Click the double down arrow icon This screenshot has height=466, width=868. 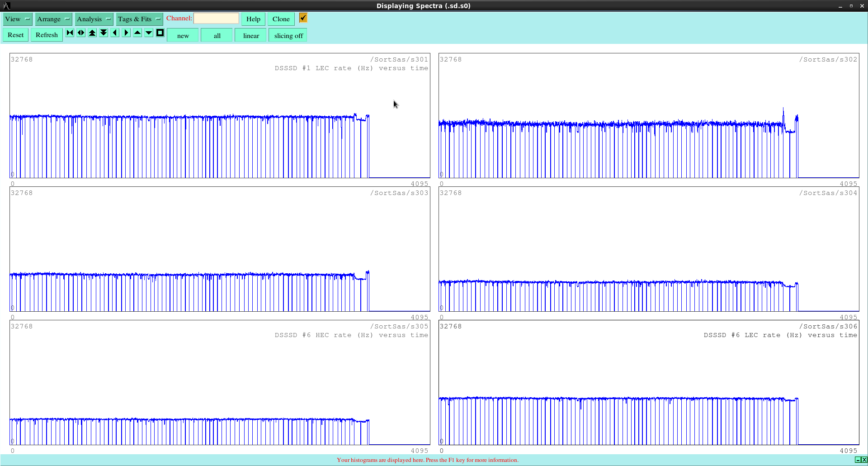tap(104, 33)
